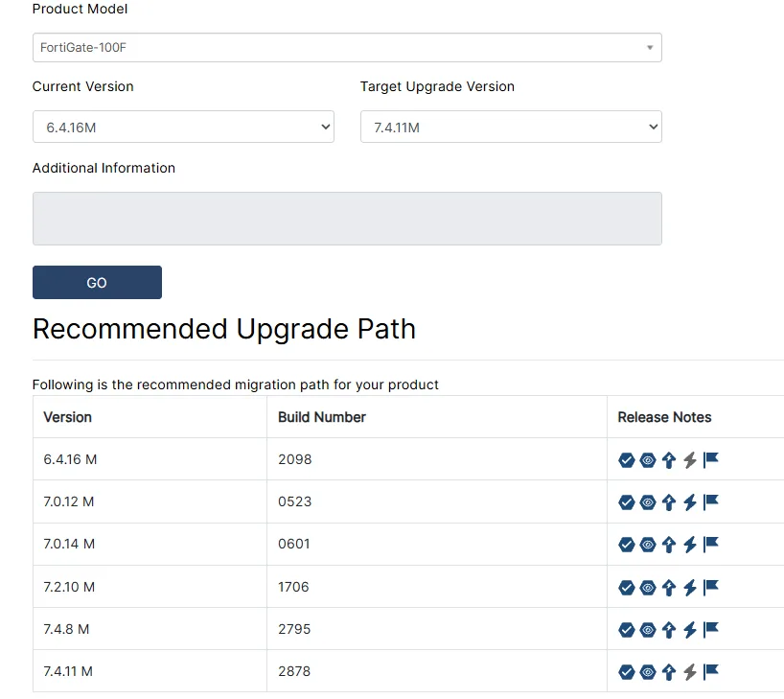Click the eye icon for version 7.0.12 M
784x699 pixels.
click(648, 502)
